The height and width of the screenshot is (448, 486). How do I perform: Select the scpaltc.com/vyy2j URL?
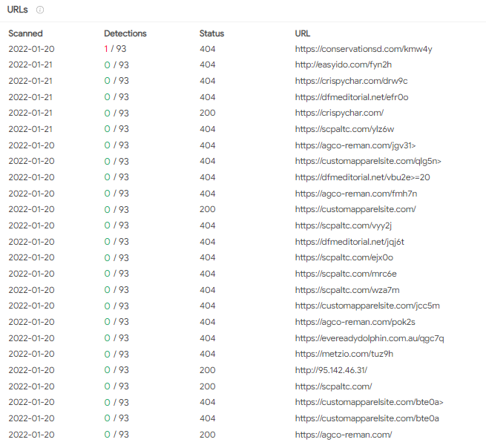click(x=343, y=225)
